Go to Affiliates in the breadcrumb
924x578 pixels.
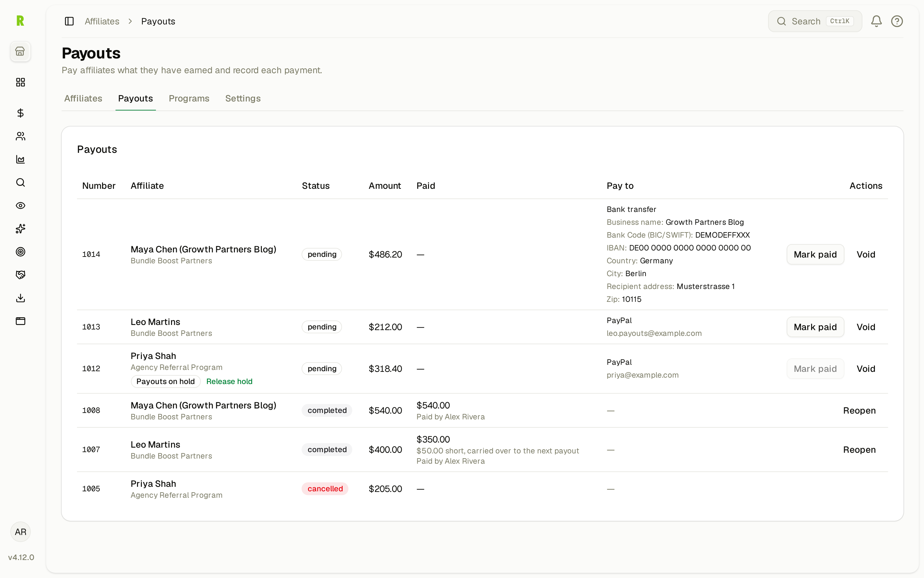102,21
